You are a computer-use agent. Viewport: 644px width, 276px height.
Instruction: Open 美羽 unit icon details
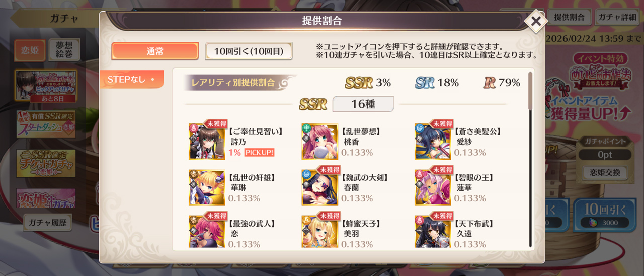[x=319, y=232]
